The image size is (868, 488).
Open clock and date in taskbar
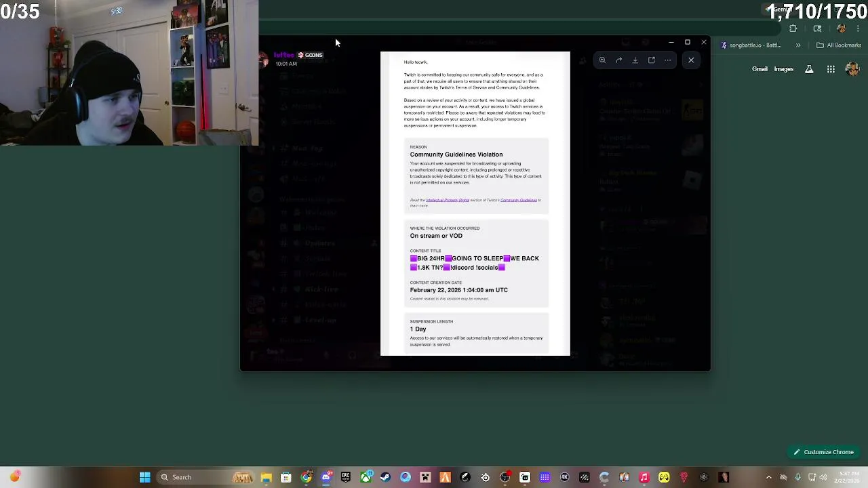[847, 477]
